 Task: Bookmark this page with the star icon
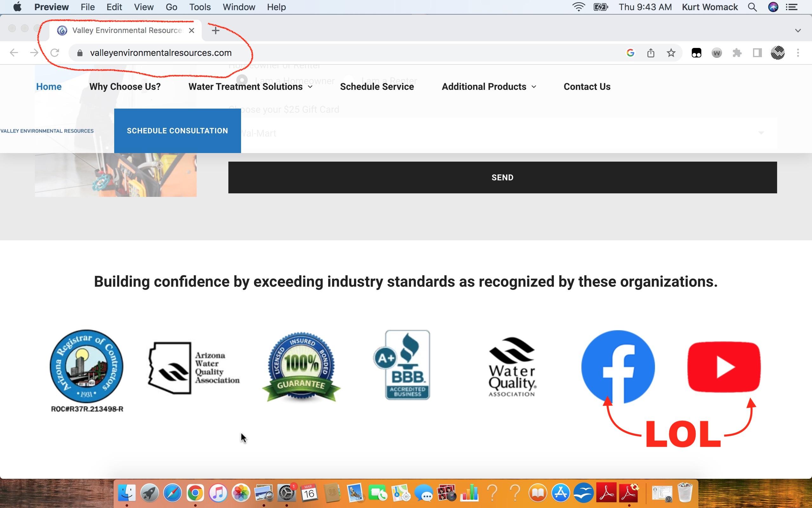[x=671, y=53]
